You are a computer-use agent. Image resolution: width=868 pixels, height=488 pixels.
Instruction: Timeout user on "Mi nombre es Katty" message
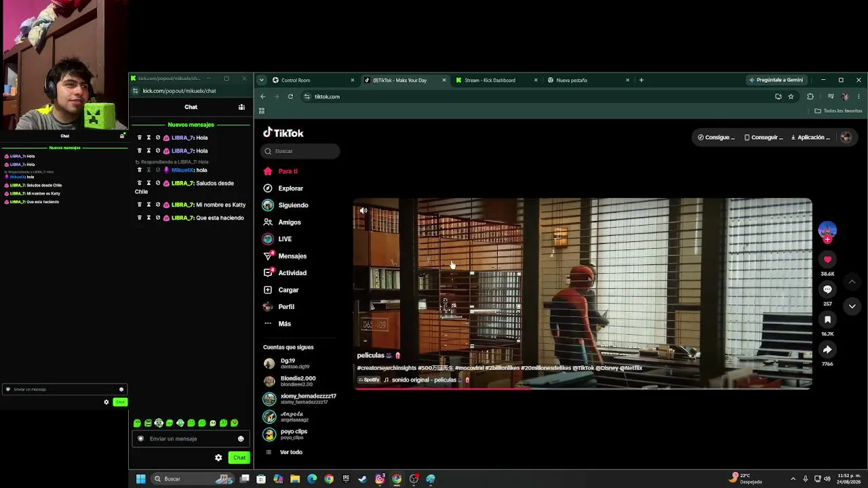pyautogui.click(x=149, y=205)
